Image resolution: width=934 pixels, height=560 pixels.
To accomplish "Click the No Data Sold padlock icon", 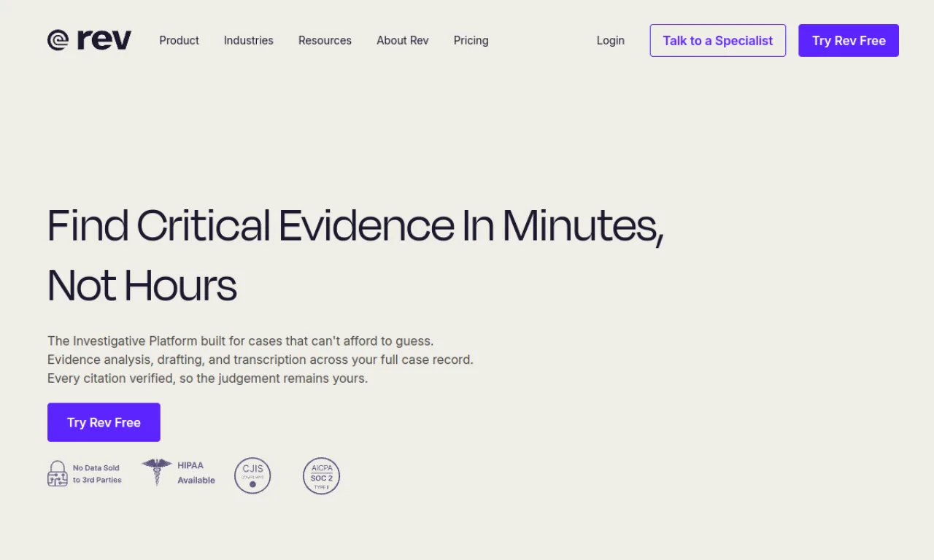I will (x=58, y=473).
